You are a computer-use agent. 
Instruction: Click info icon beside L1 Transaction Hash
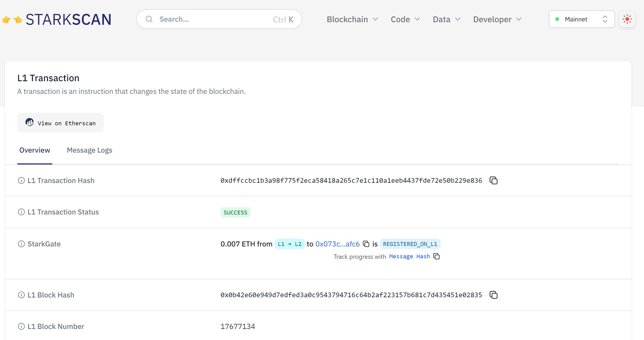pos(21,181)
